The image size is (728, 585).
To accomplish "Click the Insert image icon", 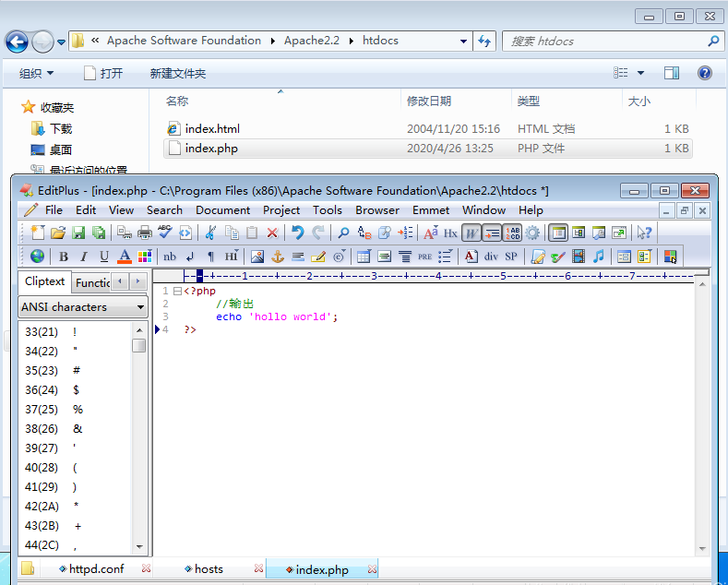I will point(257,257).
